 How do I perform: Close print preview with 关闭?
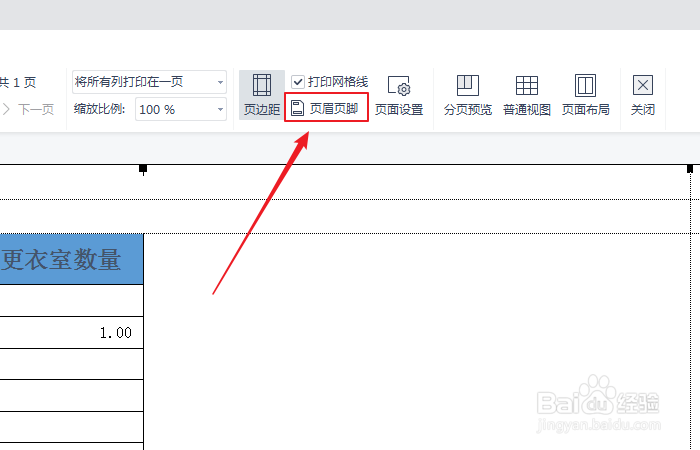point(643,95)
